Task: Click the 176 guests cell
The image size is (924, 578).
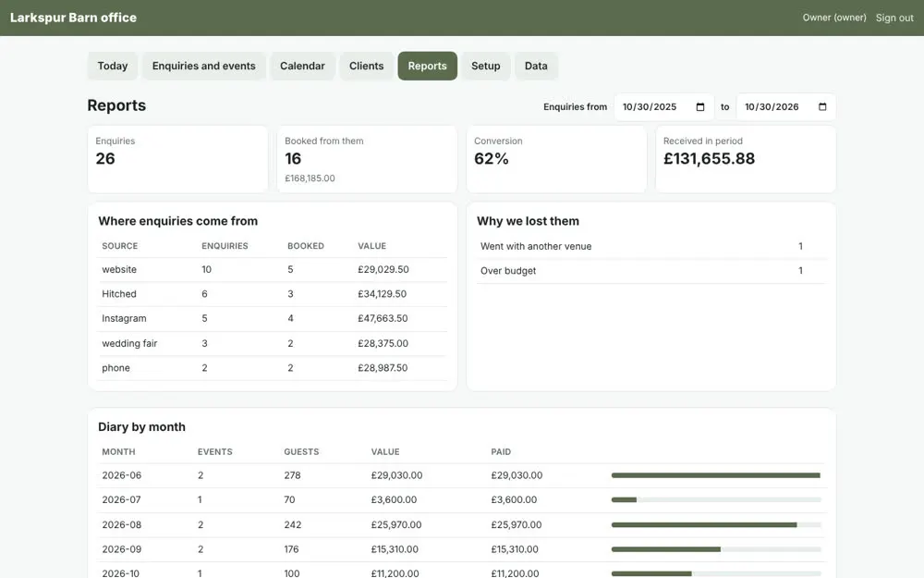Action: (291, 549)
